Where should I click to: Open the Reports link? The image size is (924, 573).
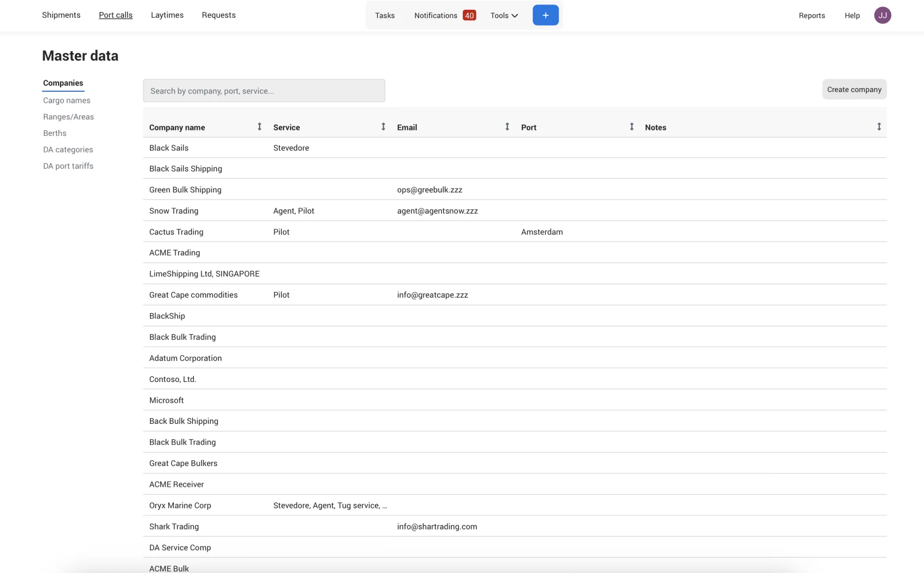tap(812, 15)
